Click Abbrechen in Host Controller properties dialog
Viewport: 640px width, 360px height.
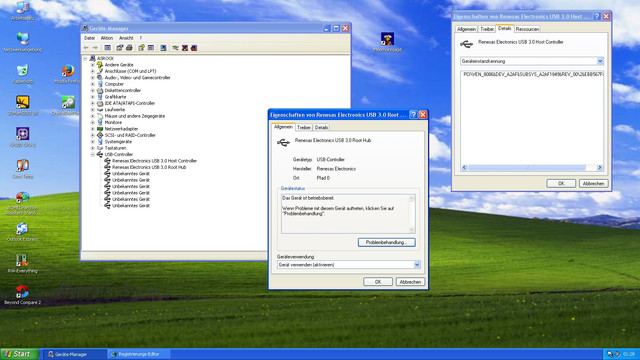coord(593,184)
